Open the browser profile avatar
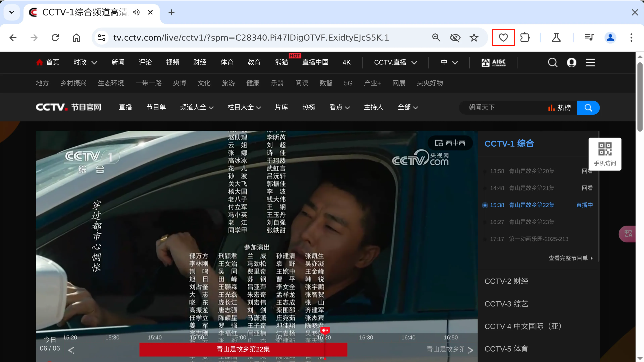The height and width of the screenshot is (362, 644). (x=610, y=37)
